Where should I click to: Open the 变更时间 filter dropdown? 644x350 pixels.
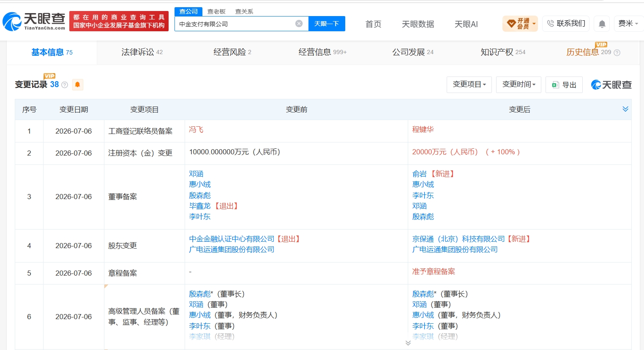(x=518, y=85)
